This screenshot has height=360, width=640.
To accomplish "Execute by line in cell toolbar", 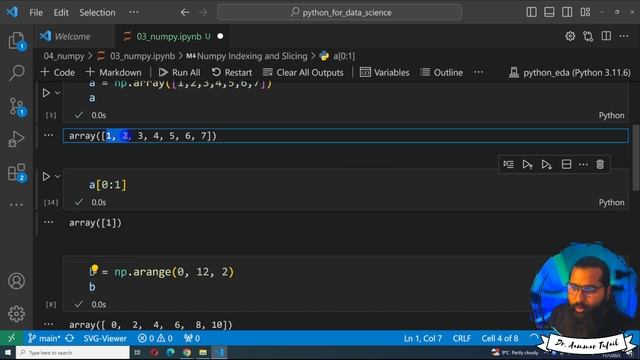I will pyautogui.click(x=509, y=164).
